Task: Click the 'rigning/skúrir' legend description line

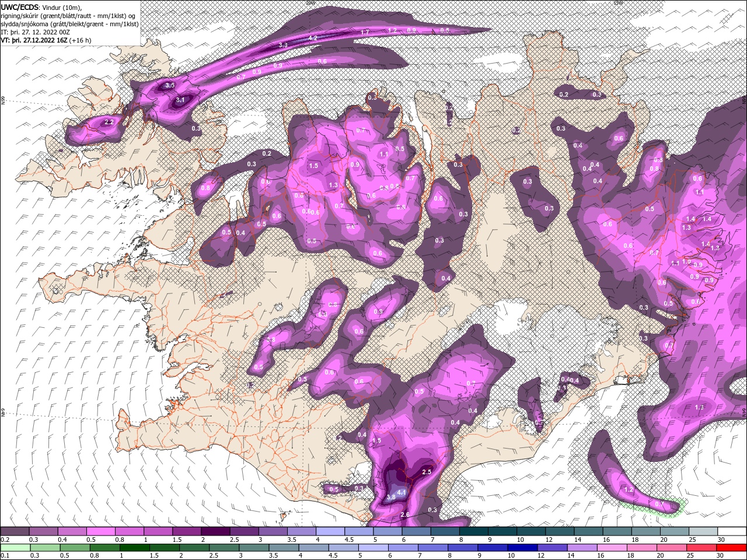Action: point(68,16)
